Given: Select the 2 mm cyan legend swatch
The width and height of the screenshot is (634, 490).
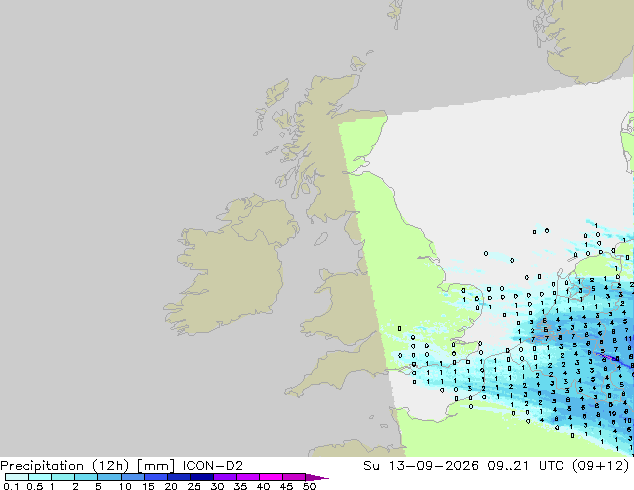Looking at the screenshot, I should pyautogui.click(x=86, y=477).
